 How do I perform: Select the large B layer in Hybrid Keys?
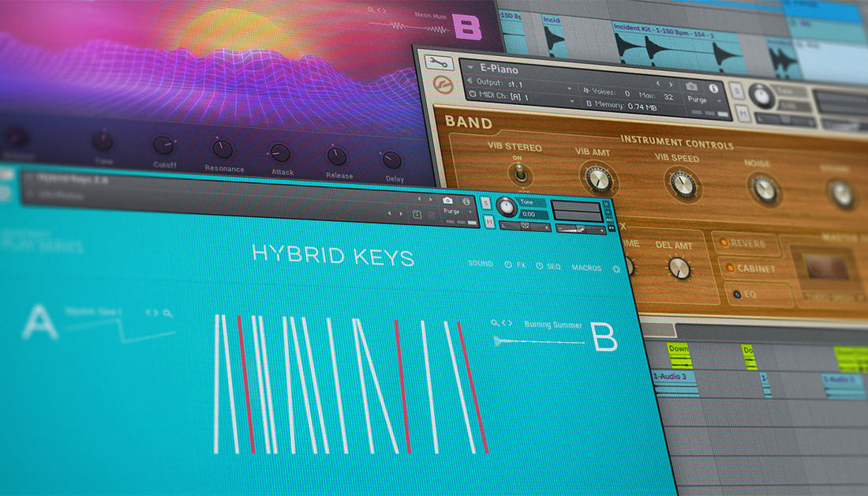click(604, 336)
